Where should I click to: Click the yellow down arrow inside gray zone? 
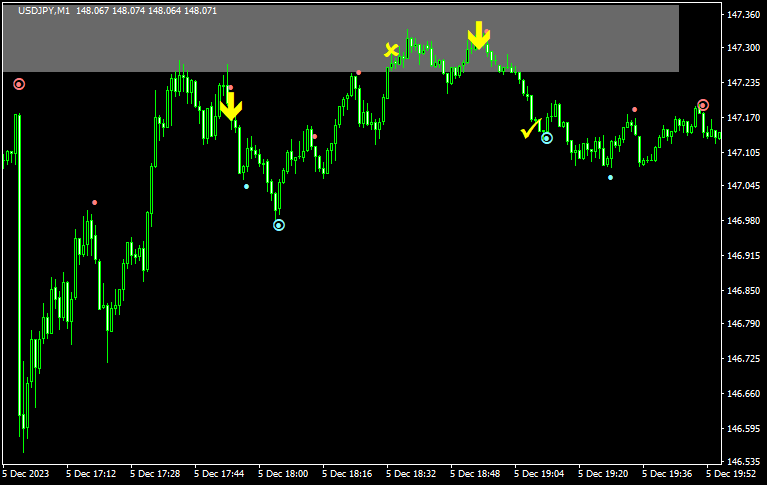pos(479,35)
